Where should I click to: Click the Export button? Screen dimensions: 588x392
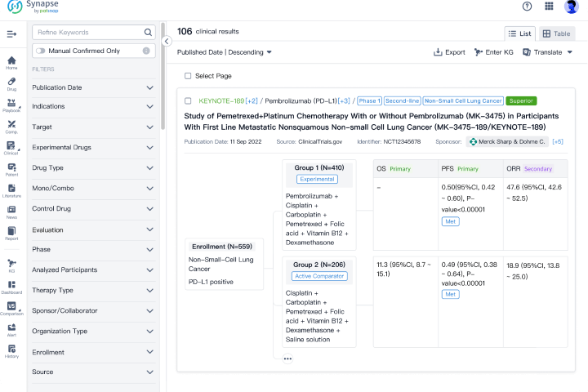pos(449,52)
